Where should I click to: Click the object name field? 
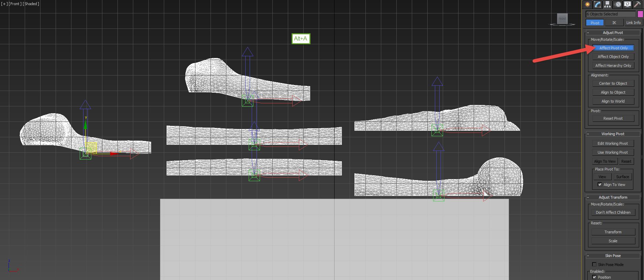pos(611,14)
